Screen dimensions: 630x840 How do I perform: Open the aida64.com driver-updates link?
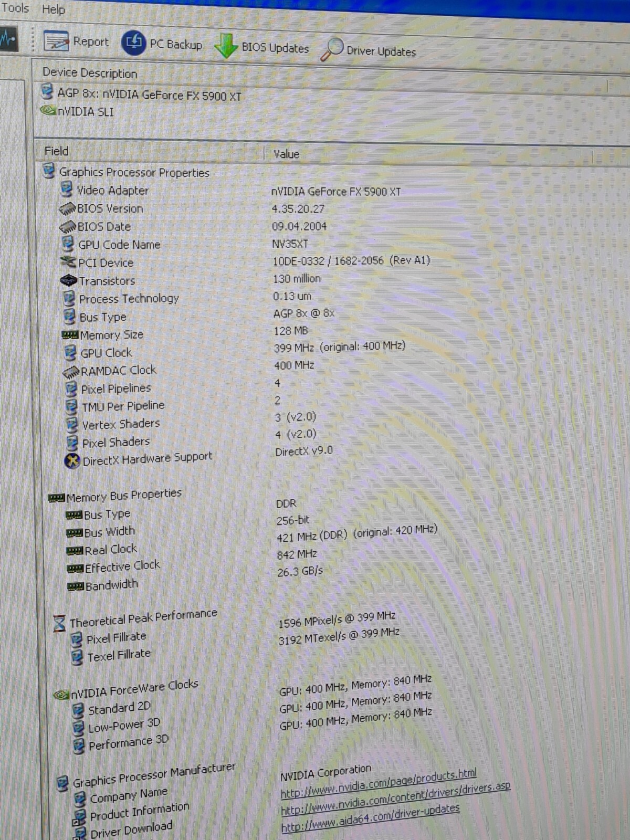[x=370, y=818]
